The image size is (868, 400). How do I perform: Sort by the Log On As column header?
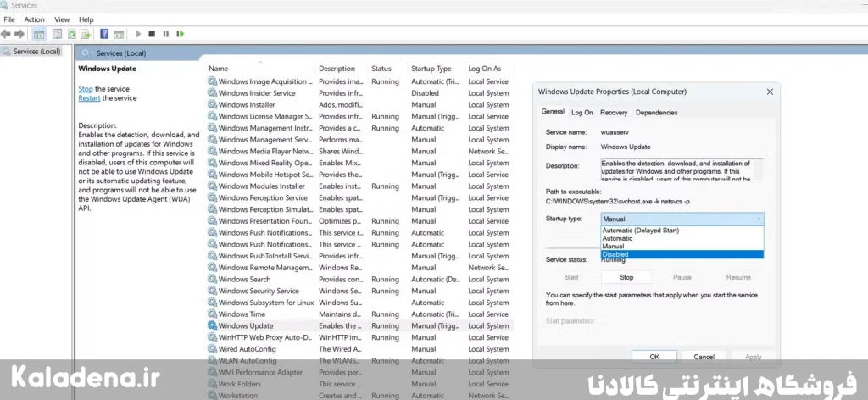point(489,69)
